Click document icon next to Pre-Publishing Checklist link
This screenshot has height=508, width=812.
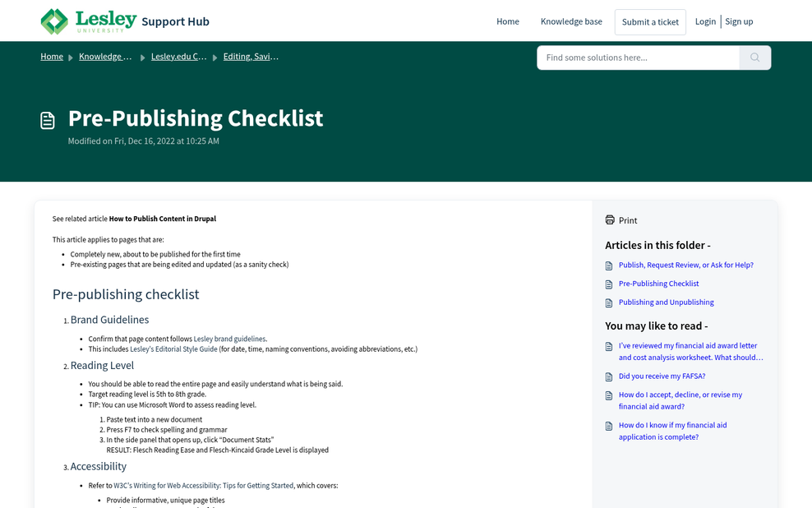click(x=609, y=284)
